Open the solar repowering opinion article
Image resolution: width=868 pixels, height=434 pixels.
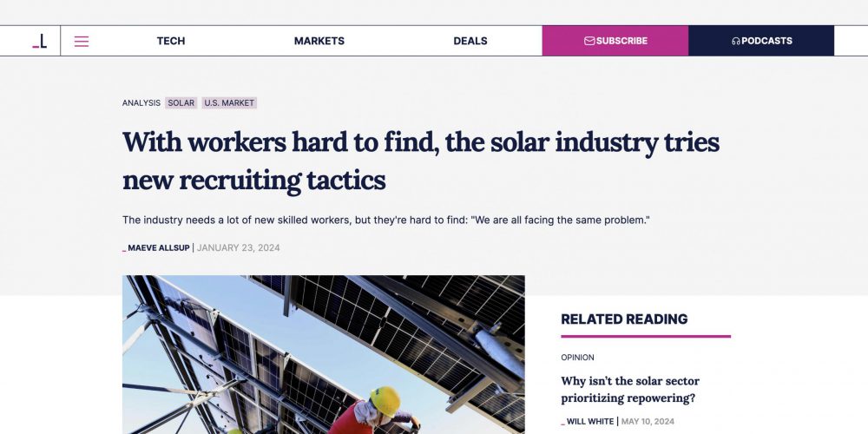630,390
